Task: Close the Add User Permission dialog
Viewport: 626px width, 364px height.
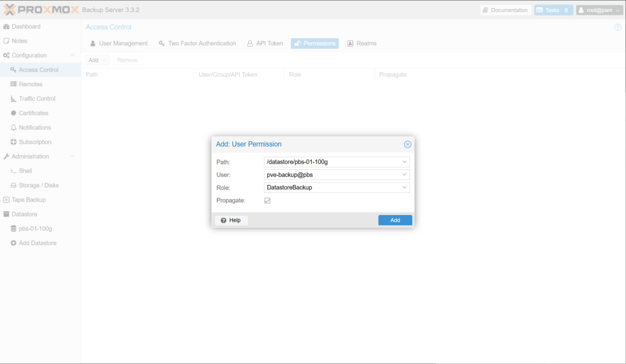Action: [x=408, y=144]
